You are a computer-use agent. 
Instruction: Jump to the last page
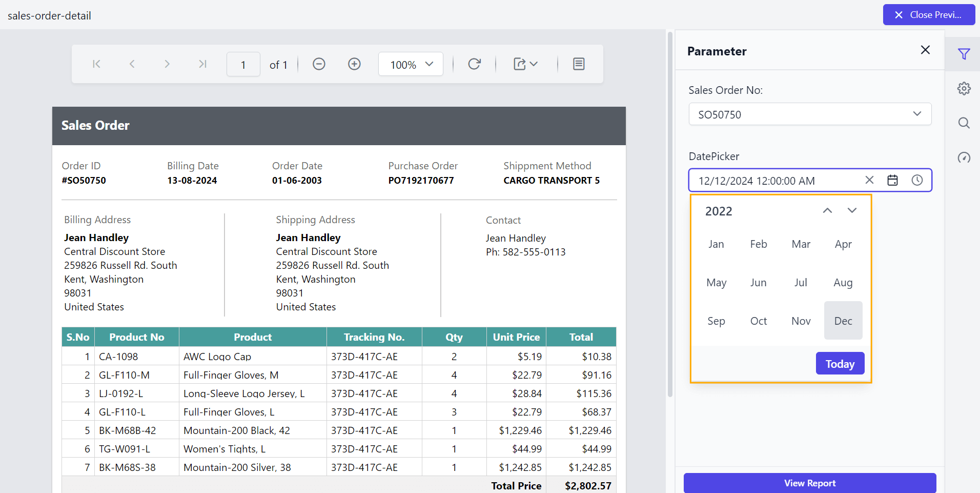click(202, 64)
